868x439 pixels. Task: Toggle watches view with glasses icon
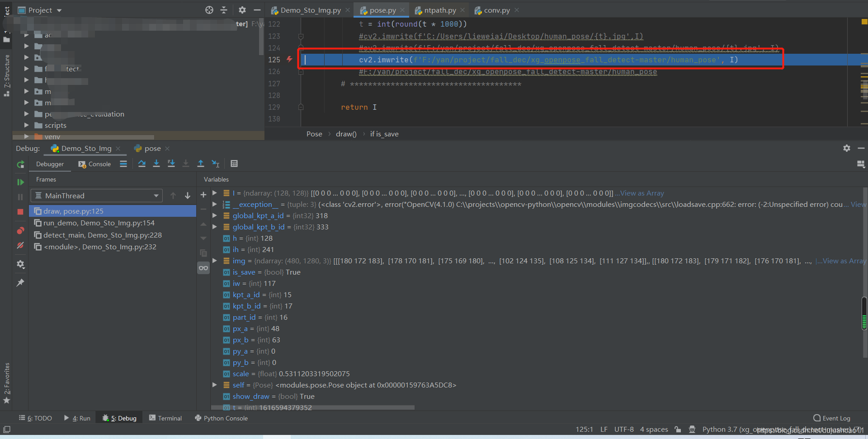tap(203, 268)
